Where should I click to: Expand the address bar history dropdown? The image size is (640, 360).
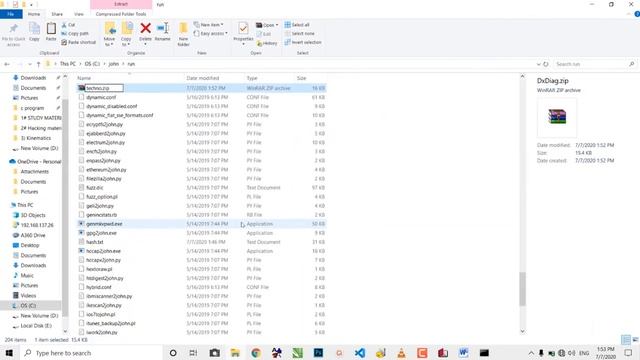coord(538,64)
